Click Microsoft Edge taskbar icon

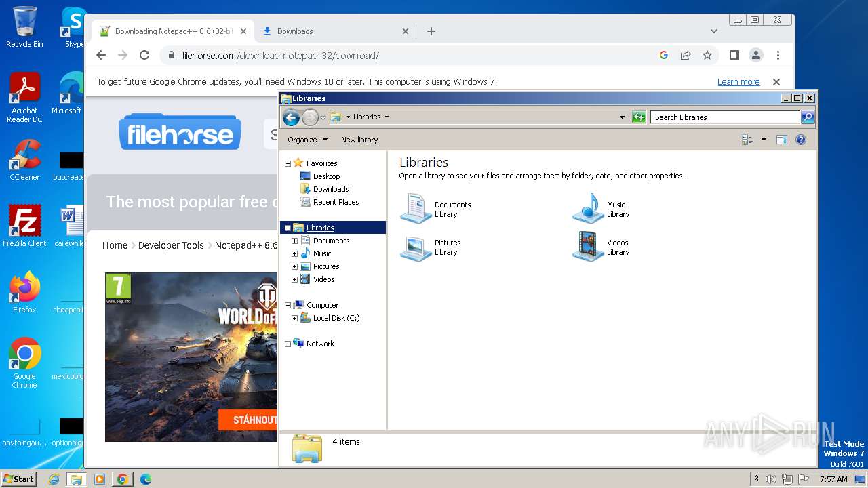[x=146, y=479]
